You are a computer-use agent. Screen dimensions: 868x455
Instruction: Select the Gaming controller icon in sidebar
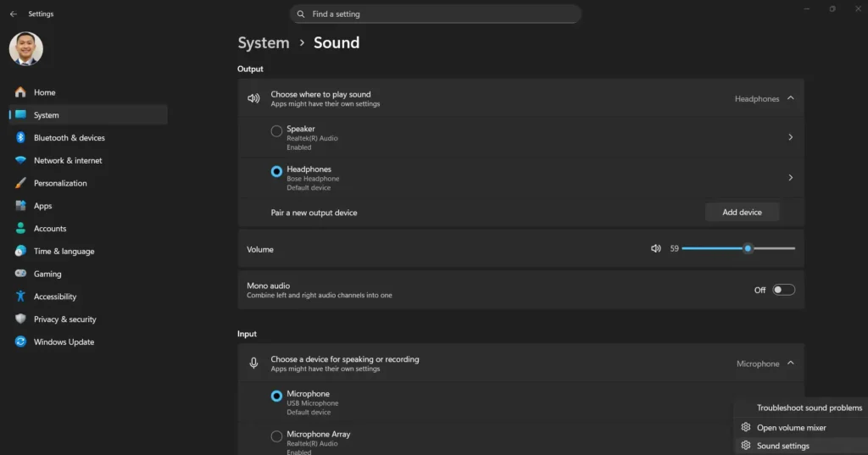coord(20,275)
